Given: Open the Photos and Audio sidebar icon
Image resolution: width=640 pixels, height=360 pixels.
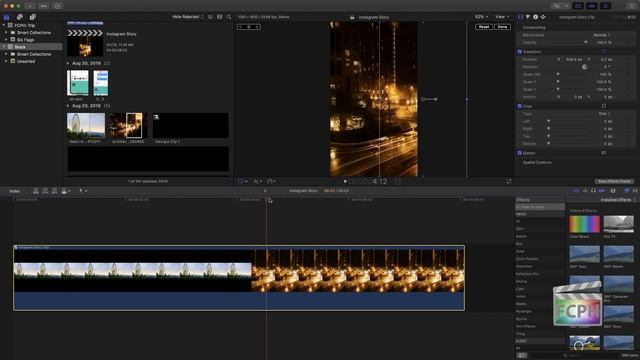Looking at the screenshot, I should [x=20, y=17].
